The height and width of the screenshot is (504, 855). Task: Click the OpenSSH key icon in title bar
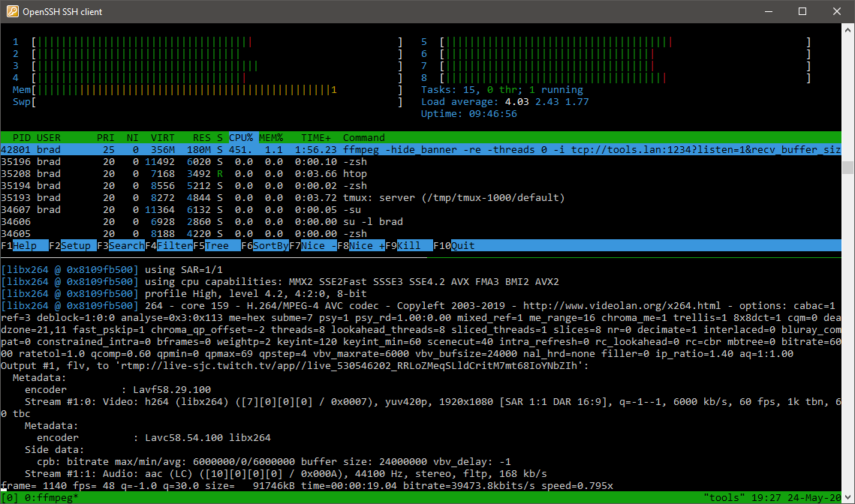pos(13,12)
